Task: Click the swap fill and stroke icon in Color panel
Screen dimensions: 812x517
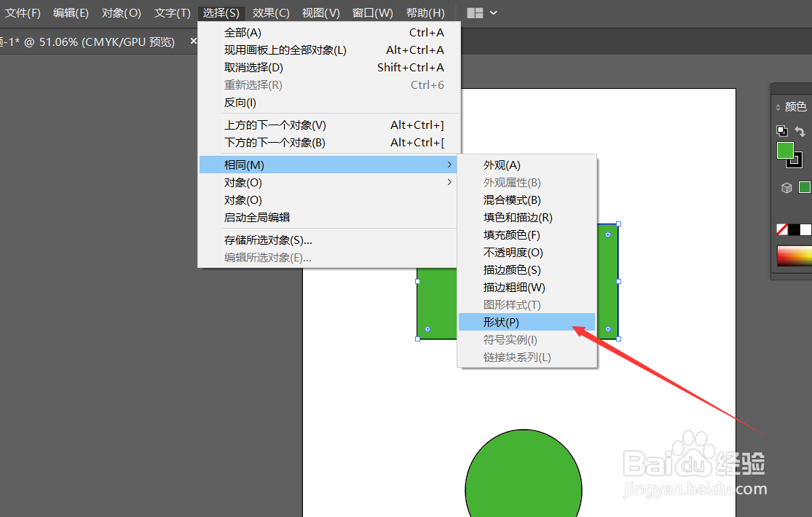Action: (x=799, y=130)
